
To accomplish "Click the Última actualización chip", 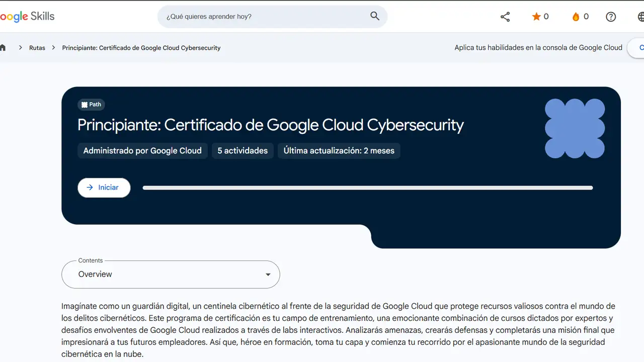I will coord(339,151).
